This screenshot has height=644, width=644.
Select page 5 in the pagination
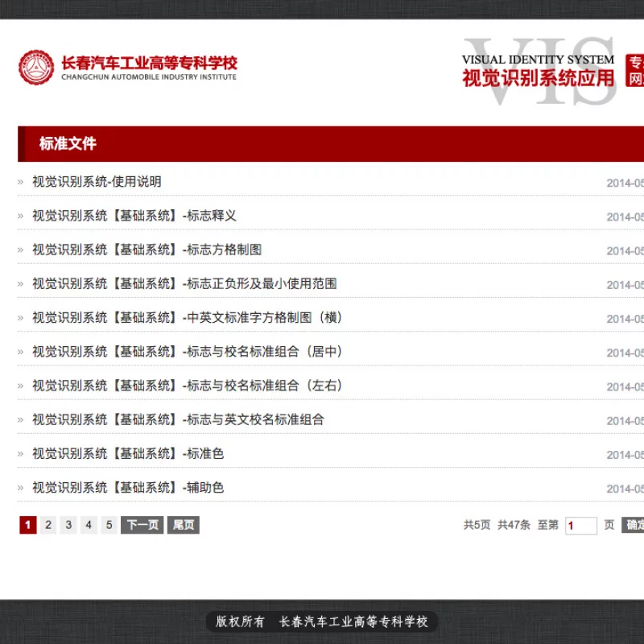[x=109, y=524]
